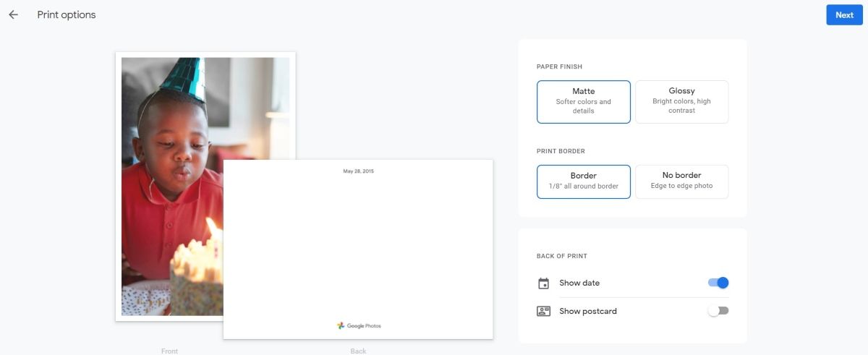
Task: Click the May 28, 2015 date text
Action: (358, 171)
